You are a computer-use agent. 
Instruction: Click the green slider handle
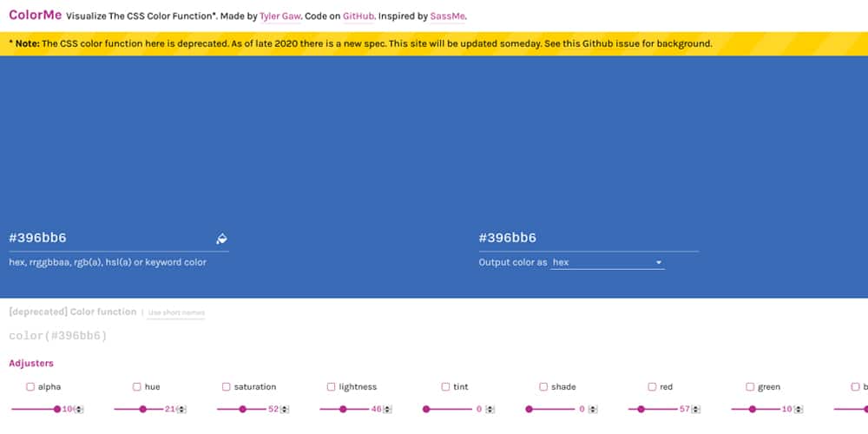(x=753, y=410)
